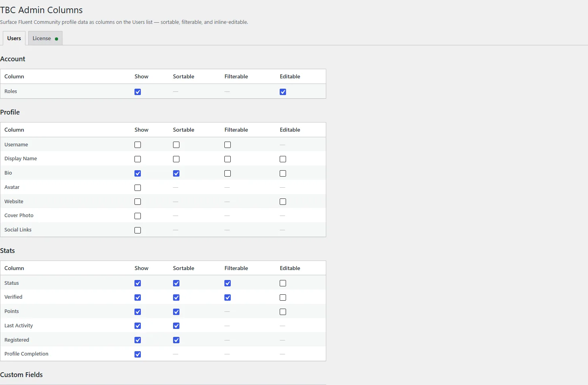Enable Filterable for Bio
The image size is (588, 385).
point(228,173)
